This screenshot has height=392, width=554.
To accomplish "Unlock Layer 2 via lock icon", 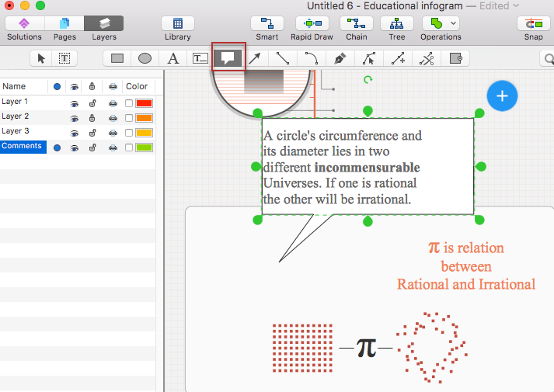I will 92,118.
